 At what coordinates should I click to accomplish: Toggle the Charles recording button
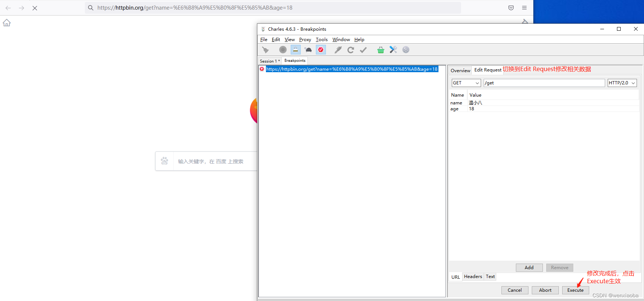[x=283, y=50]
